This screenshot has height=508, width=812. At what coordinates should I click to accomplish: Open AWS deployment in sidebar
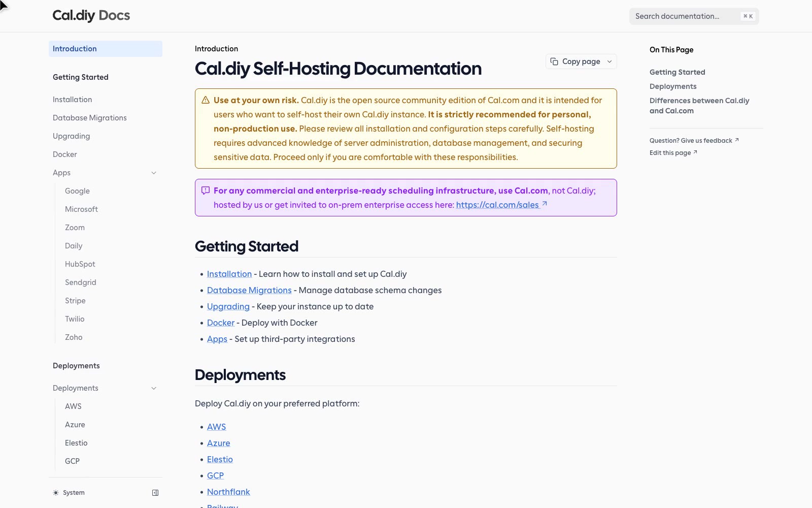[112, 406]
